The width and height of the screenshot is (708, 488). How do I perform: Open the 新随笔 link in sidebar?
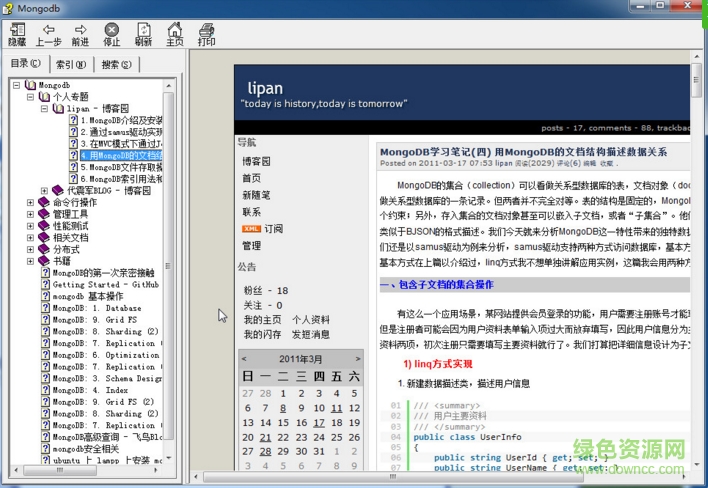click(x=257, y=195)
